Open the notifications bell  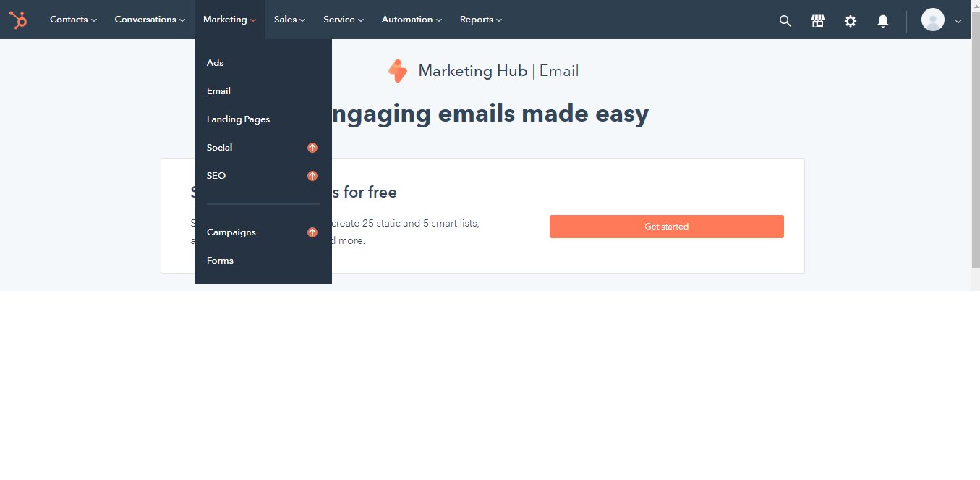tap(882, 21)
